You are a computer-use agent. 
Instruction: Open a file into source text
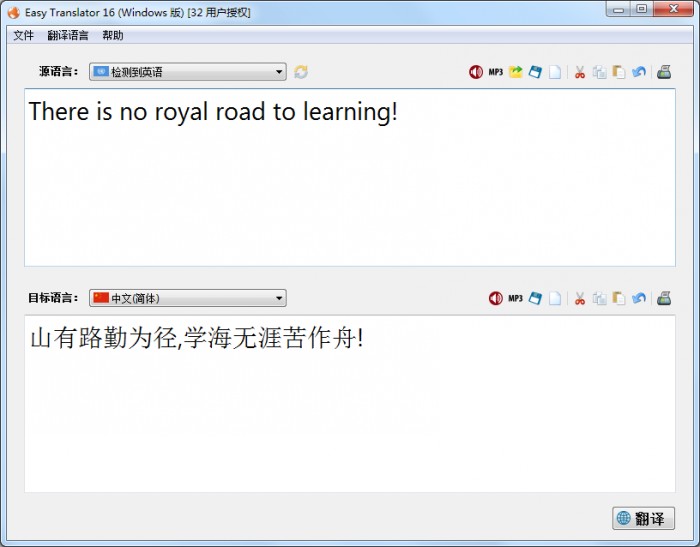click(x=515, y=72)
